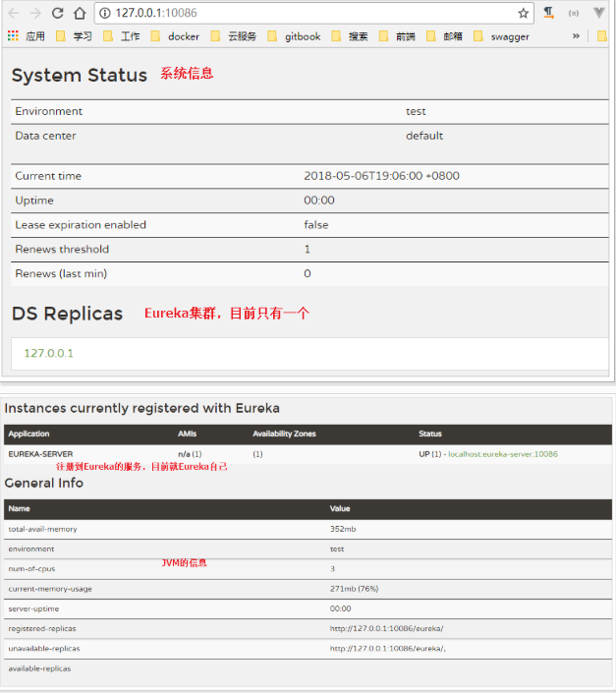616x693 pixels.
Task: Open the braces extension icon
Action: [574, 13]
